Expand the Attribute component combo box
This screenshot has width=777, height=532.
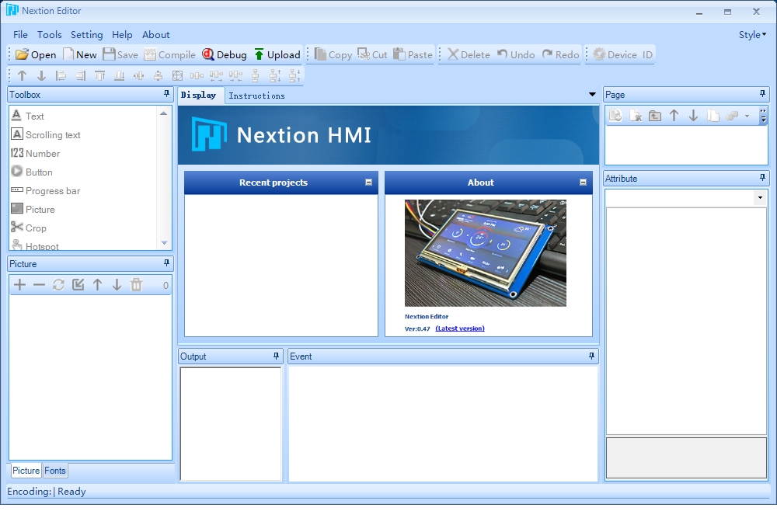[760, 197]
